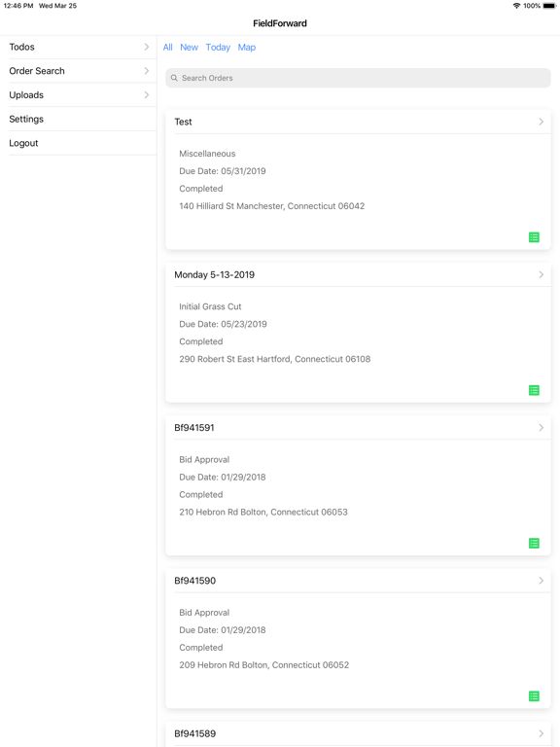Check the Wi-Fi status icon
Screen dimensions: 560x747
[x=516, y=6]
